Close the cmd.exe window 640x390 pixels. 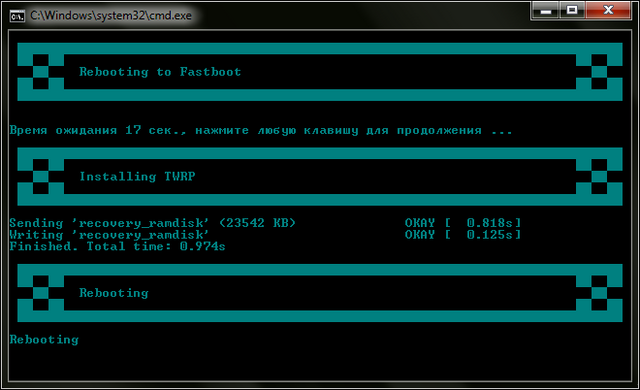point(608,10)
